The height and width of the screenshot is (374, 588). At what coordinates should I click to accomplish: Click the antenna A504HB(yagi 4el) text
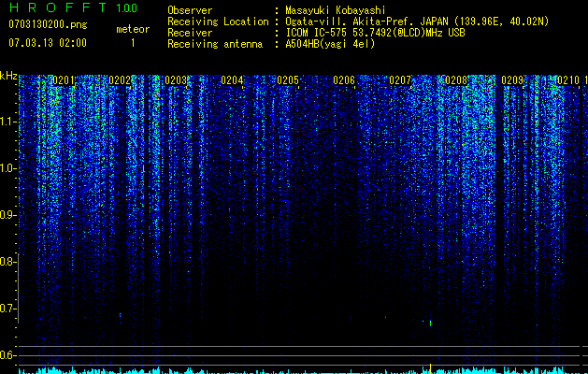coord(330,44)
